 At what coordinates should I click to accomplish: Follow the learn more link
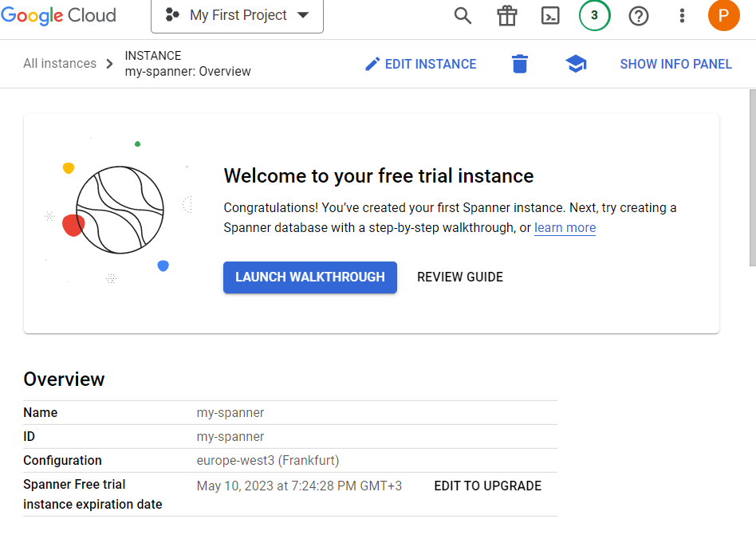tap(565, 227)
